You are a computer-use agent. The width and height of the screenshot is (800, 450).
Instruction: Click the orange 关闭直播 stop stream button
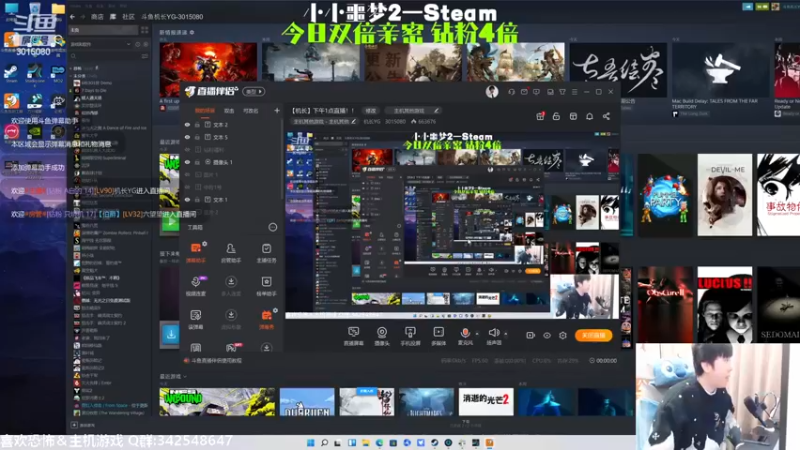(593, 335)
